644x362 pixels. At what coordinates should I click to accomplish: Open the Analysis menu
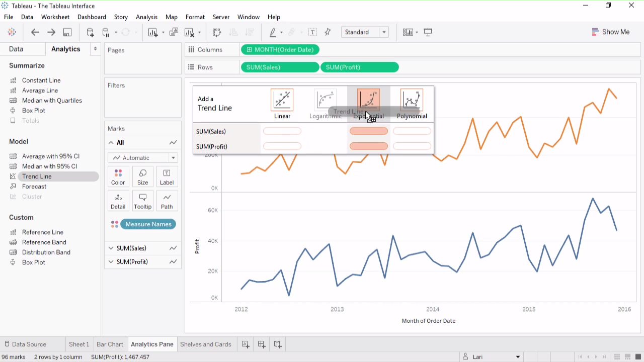(x=146, y=17)
